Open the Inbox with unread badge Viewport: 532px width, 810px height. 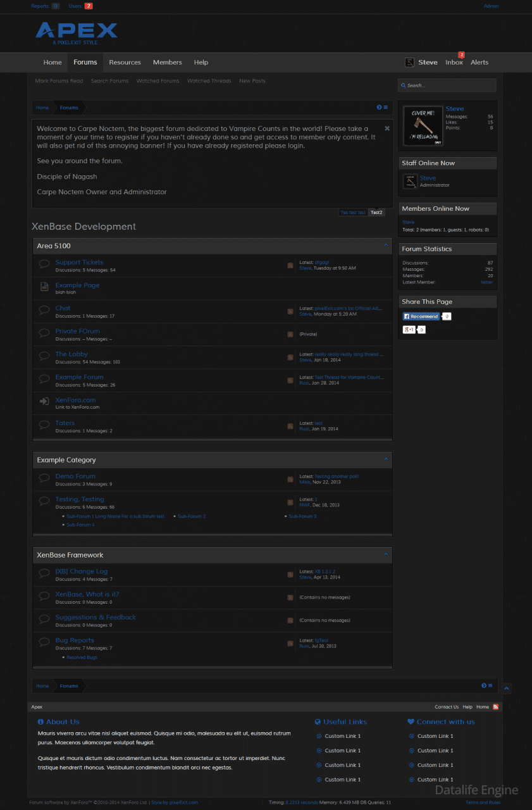point(454,62)
